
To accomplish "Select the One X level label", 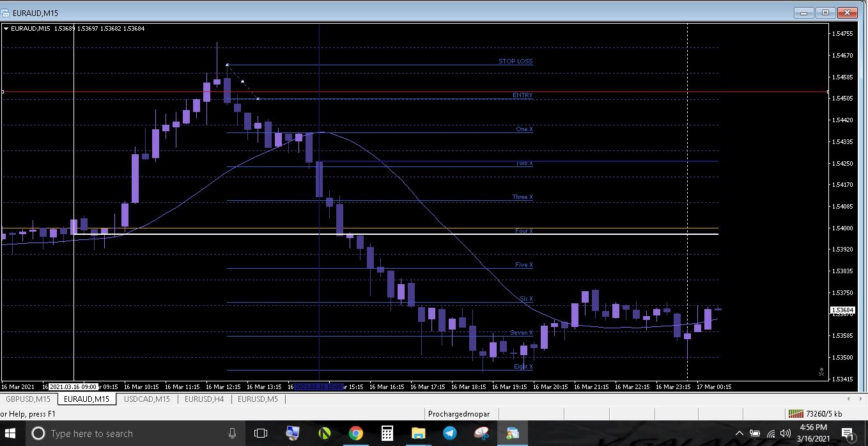I will point(524,129).
